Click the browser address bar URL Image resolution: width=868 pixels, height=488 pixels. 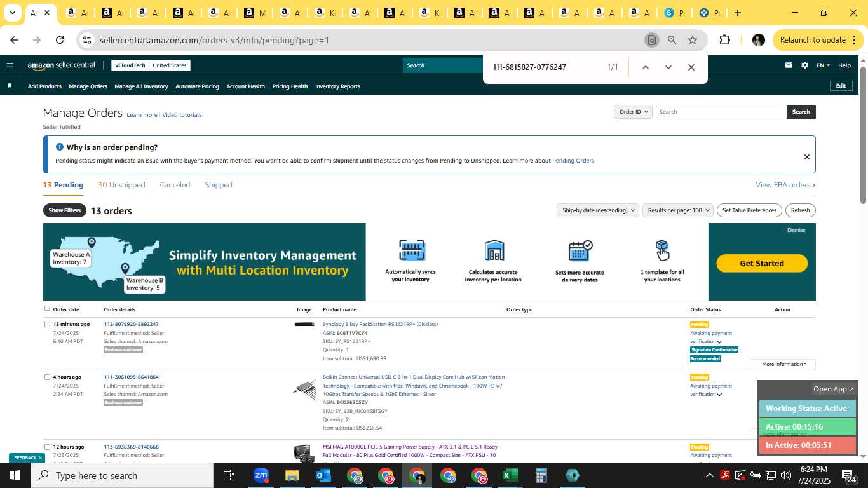(x=214, y=40)
